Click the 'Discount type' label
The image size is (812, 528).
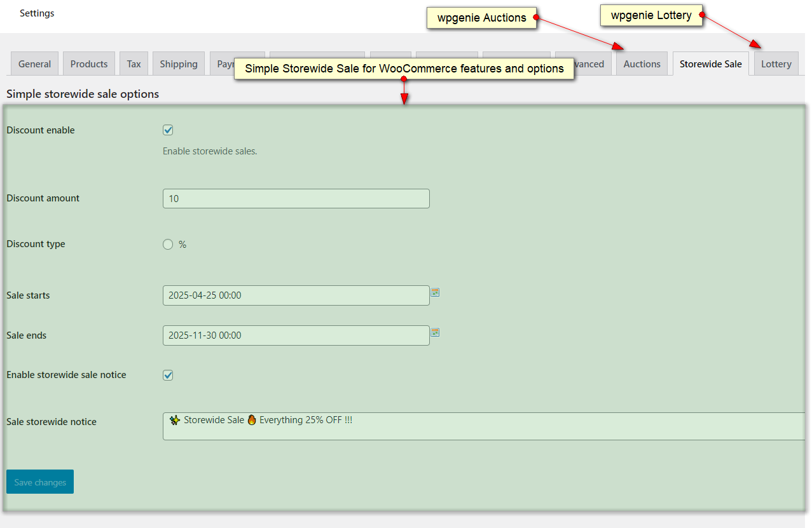[x=36, y=244]
